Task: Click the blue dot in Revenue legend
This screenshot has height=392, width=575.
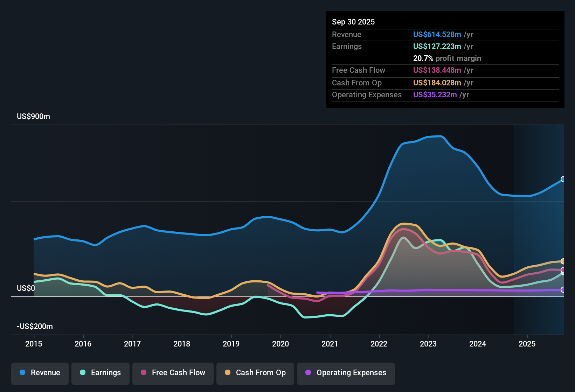Action: [x=22, y=372]
